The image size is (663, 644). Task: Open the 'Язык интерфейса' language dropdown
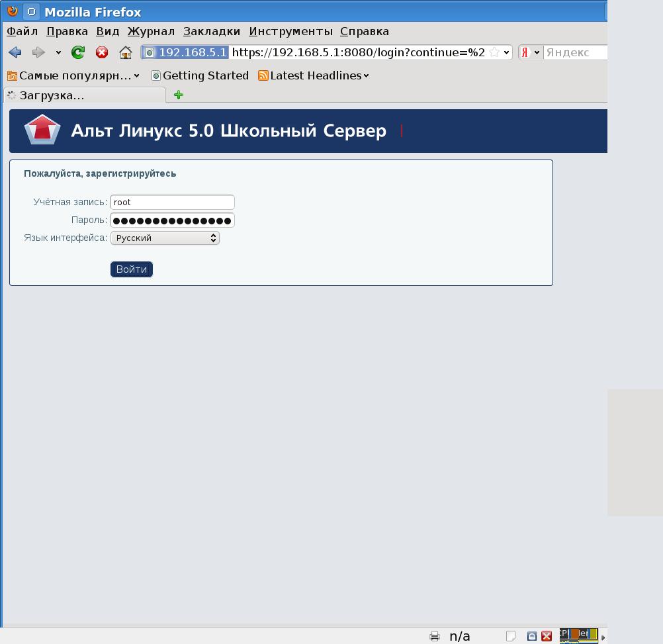click(x=165, y=238)
